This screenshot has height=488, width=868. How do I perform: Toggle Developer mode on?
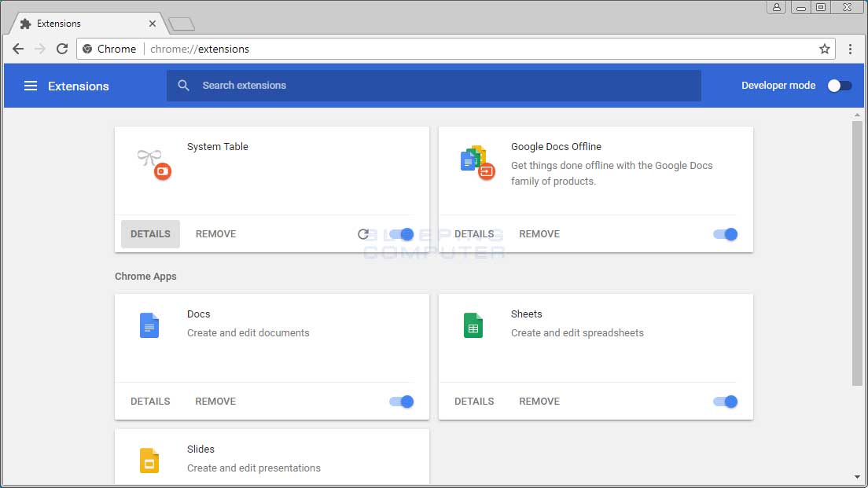[x=839, y=86]
